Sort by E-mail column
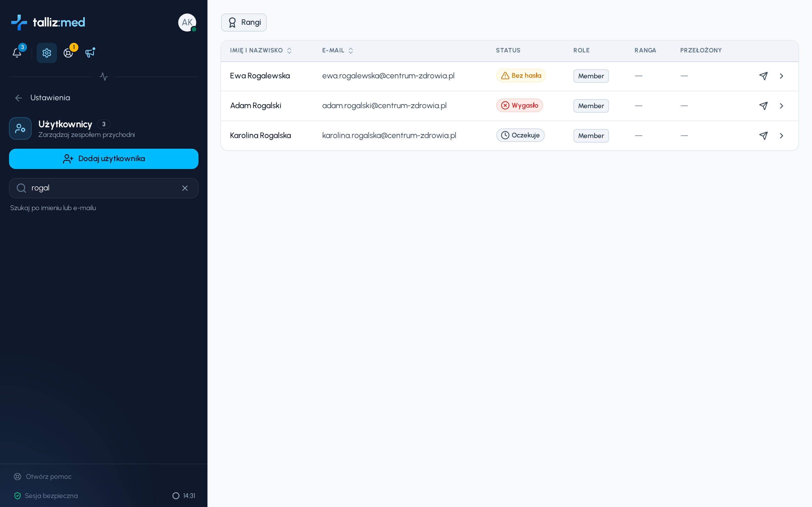 337,50
